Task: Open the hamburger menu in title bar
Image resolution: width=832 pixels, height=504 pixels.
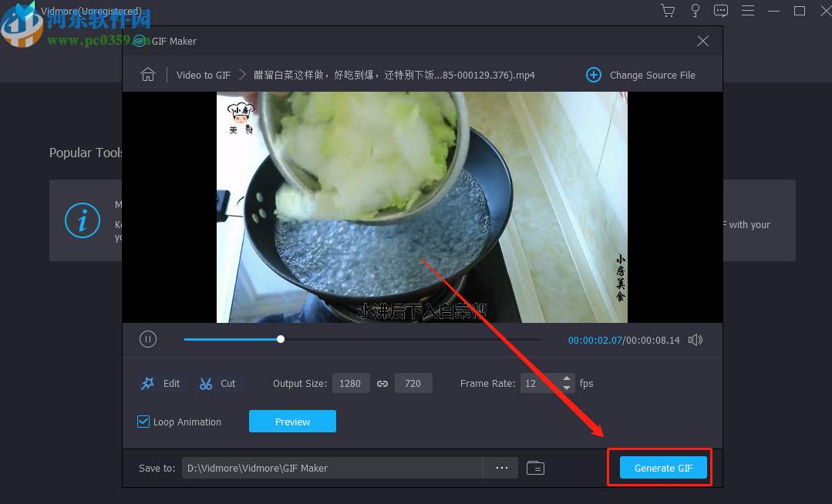Action: (x=748, y=11)
